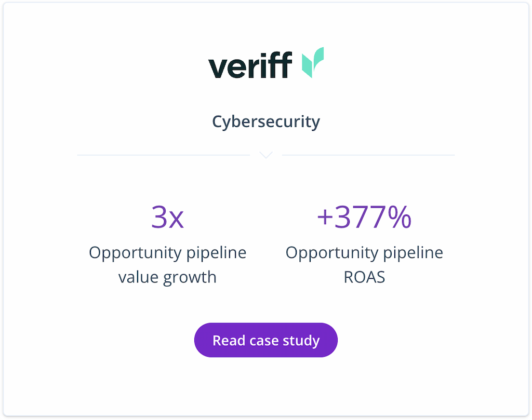This screenshot has height=420, width=532.
Task: Click the ROAS word in right caption
Action: tap(364, 277)
